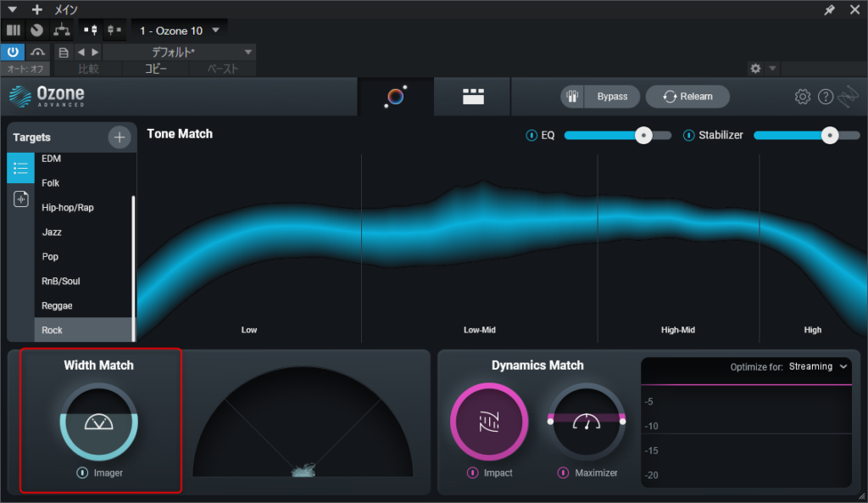
Task: Click the コピー copy button
Action: (x=155, y=69)
